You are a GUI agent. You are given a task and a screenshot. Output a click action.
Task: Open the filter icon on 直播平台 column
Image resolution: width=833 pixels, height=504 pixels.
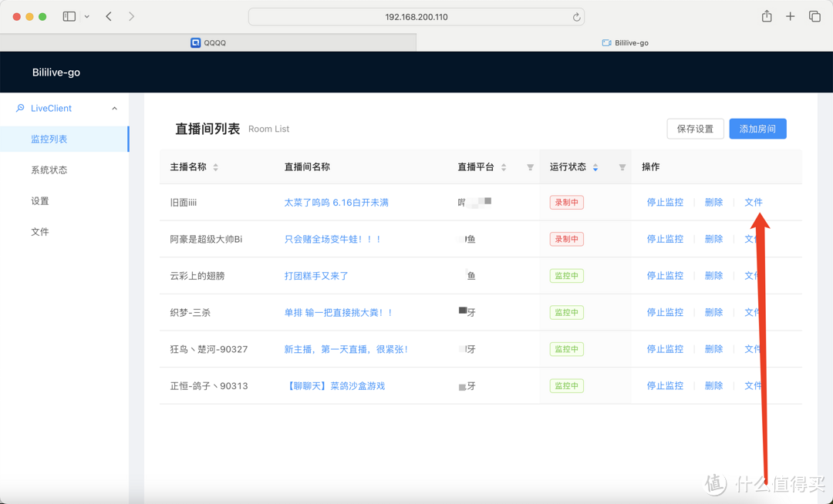pyautogui.click(x=531, y=166)
